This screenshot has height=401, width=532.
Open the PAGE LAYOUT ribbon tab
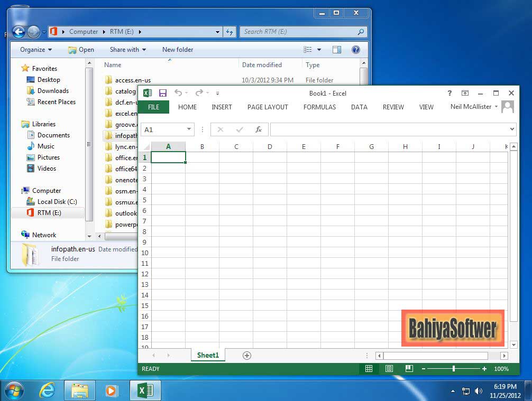click(268, 107)
